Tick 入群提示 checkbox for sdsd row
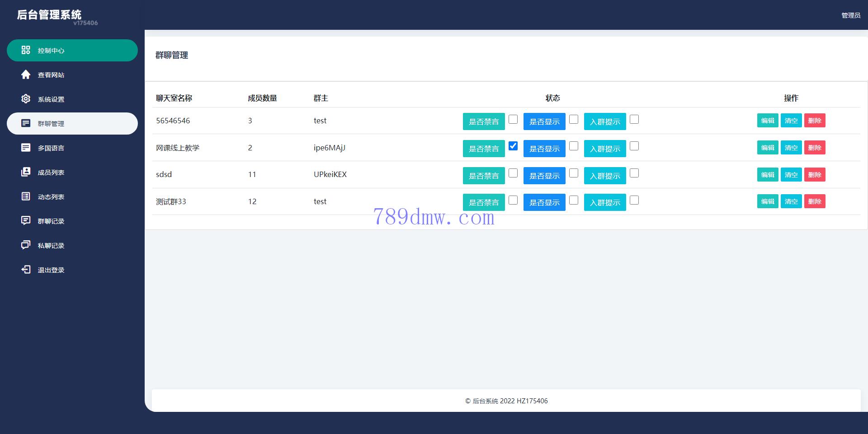The height and width of the screenshot is (434, 868). pos(634,173)
